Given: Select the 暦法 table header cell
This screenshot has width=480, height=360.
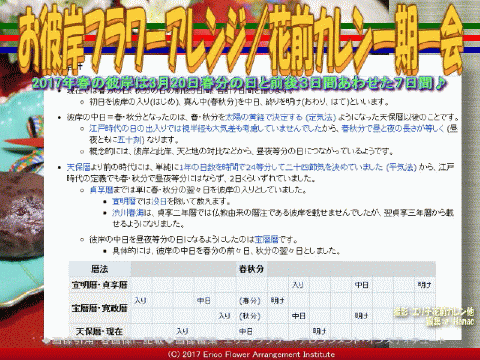Looking at the screenshot, I should (100, 269).
